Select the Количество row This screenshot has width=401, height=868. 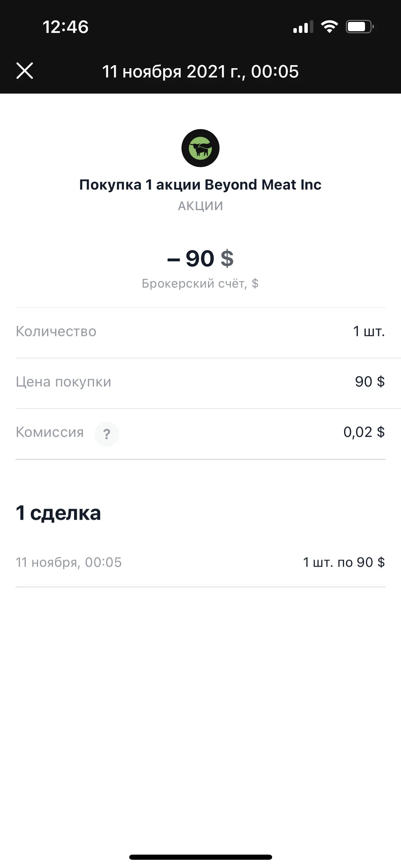coord(200,331)
